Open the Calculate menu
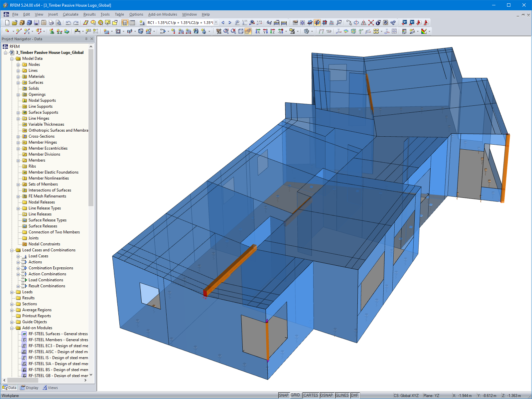This screenshot has height=399, width=532. click(x=70, y=14)
